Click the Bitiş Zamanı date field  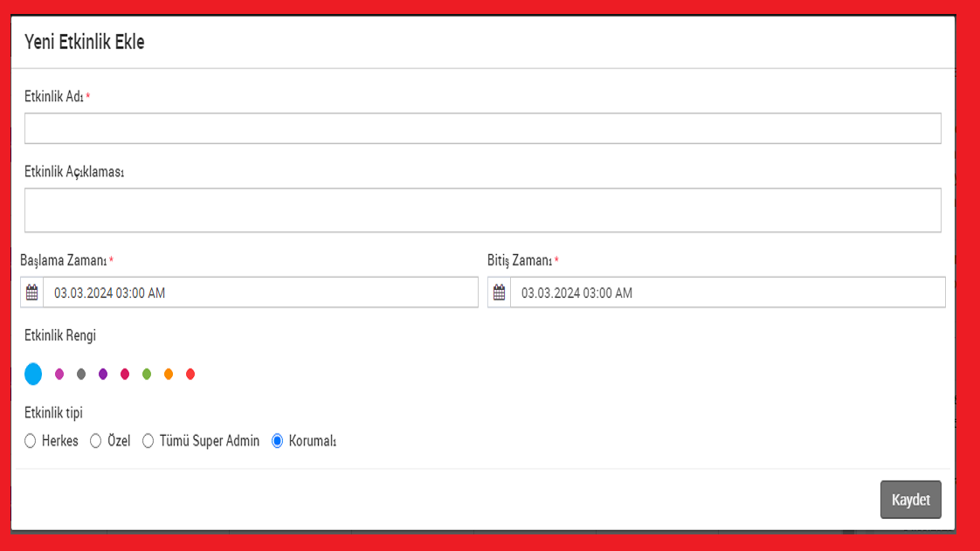point(727,293)
